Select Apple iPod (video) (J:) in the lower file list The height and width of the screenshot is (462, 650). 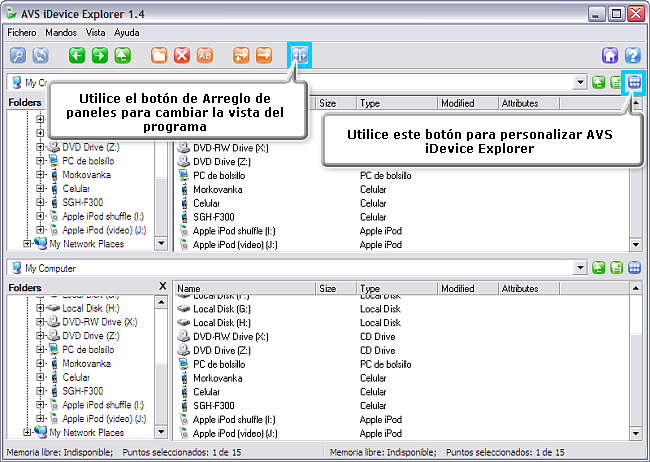pos(235,433)
